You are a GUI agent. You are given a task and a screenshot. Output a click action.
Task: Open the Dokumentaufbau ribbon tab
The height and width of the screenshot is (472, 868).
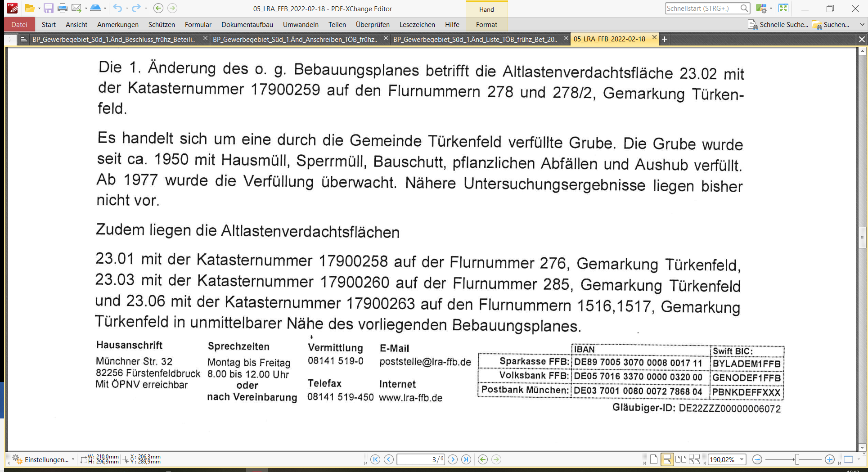247,25
